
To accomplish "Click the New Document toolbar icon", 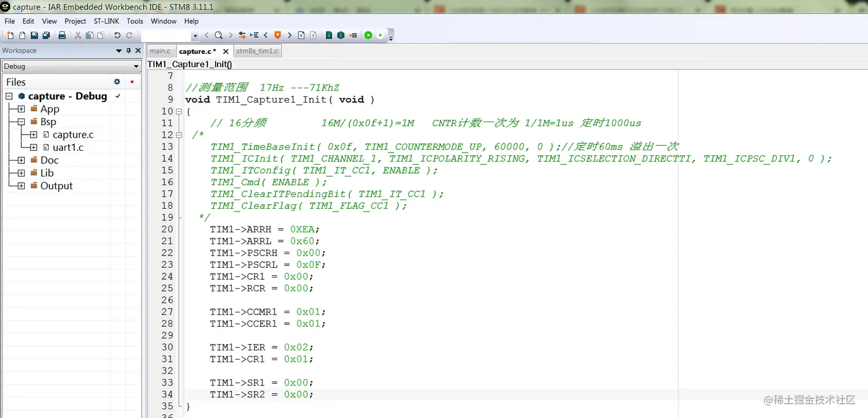I will [10, 36].
